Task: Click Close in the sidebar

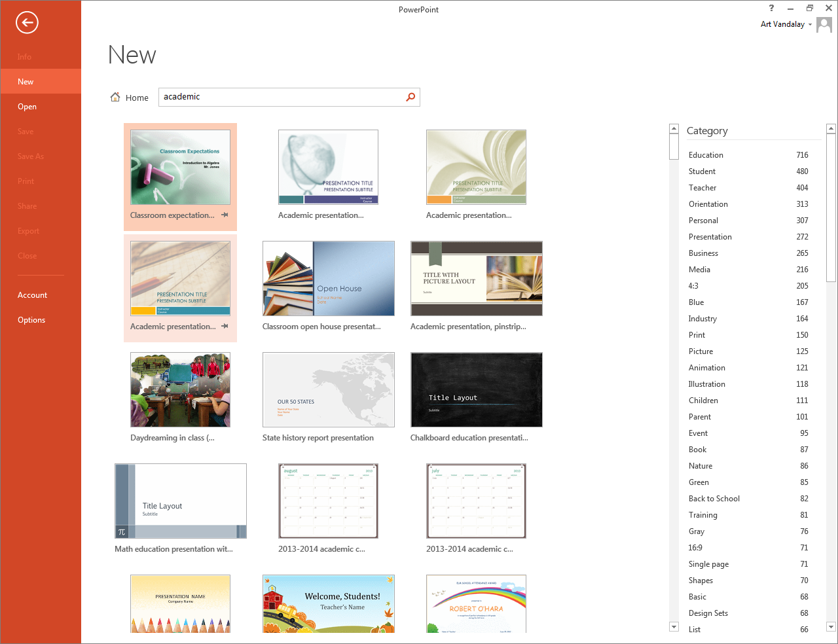Action: tap(41, 256)
